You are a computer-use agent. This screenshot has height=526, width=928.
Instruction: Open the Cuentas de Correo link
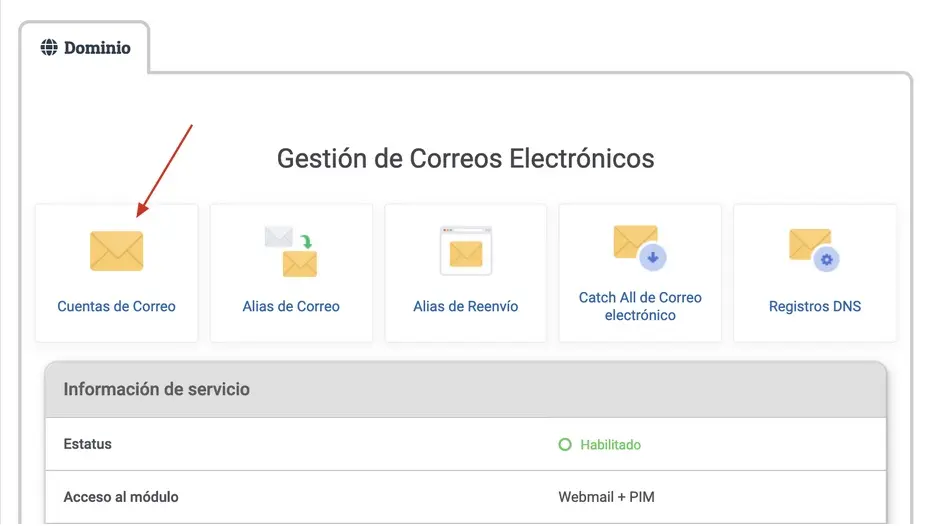117,306
